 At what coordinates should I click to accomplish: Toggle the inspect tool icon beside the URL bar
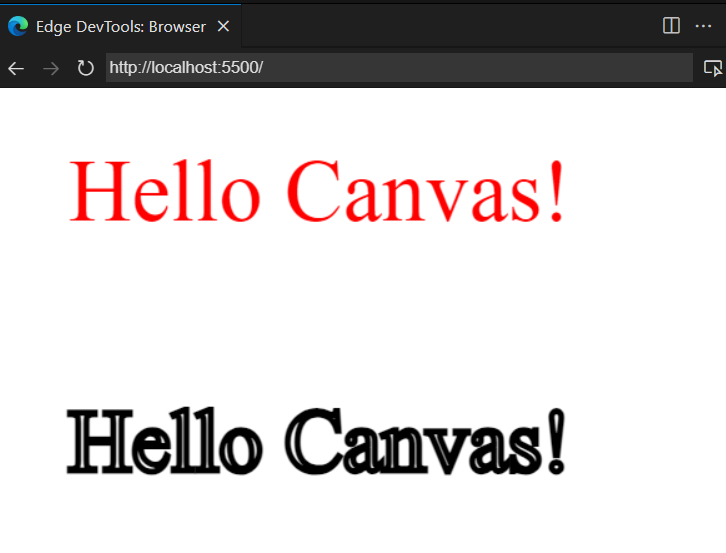(712, 68)
